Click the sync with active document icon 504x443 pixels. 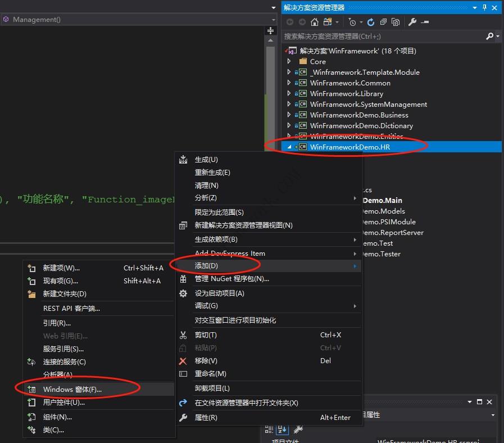pyautogui.click(x=327, y=22)
